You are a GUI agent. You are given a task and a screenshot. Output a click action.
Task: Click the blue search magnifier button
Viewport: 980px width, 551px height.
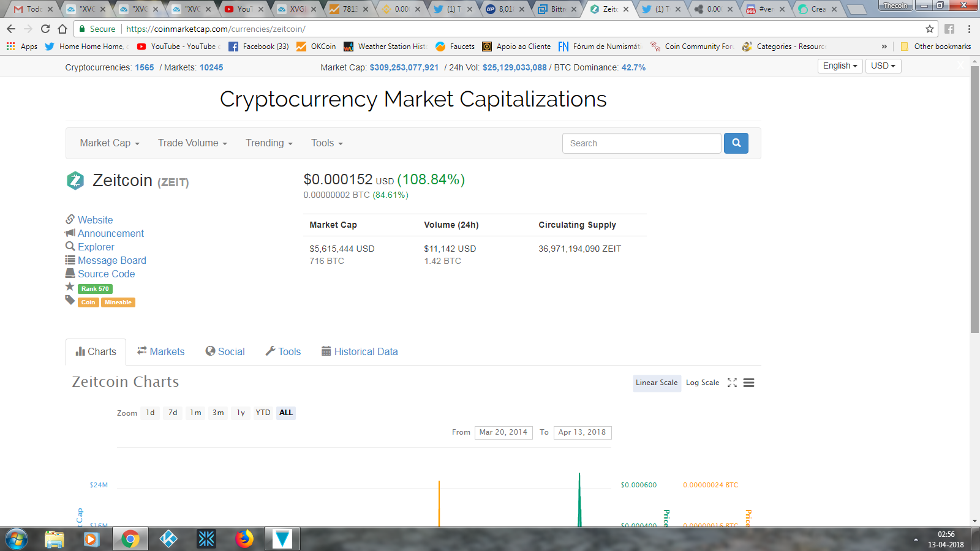pyautogui.click(x=736, y=143)
